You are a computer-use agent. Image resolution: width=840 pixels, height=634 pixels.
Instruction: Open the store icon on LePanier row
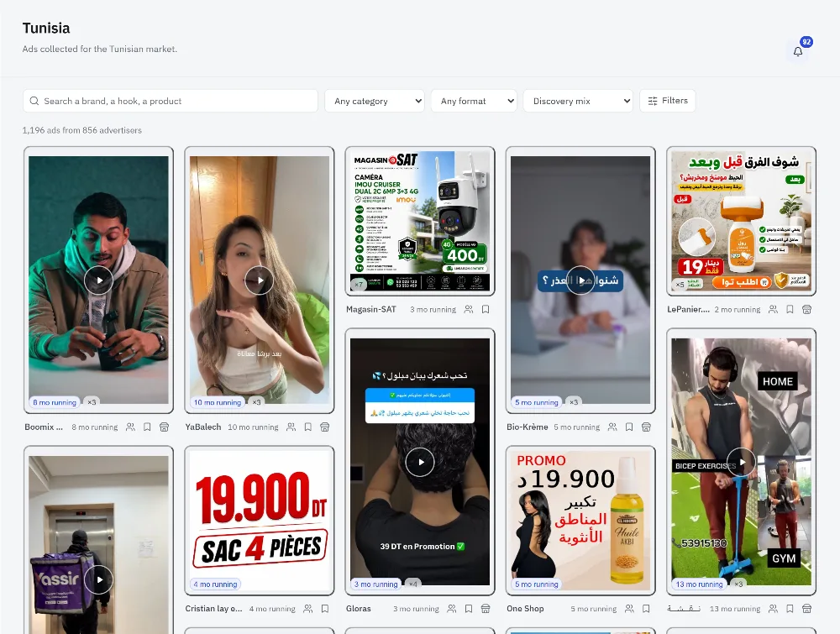pyautogui.click(x=806, y=309)
